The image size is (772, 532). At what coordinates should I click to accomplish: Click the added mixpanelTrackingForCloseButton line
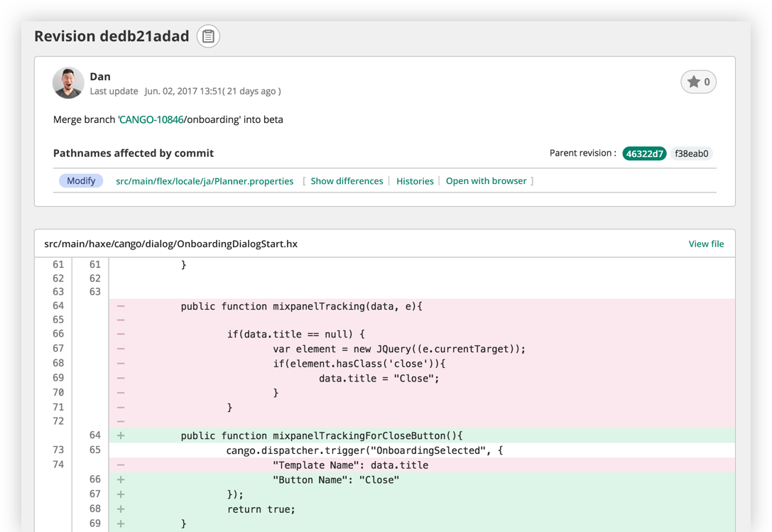pos(321,435)
